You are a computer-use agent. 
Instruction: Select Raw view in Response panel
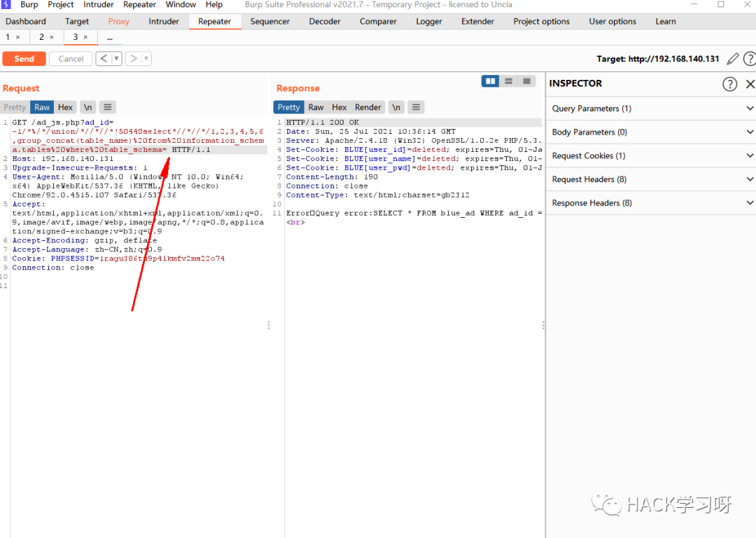click(x=316, y=107)
